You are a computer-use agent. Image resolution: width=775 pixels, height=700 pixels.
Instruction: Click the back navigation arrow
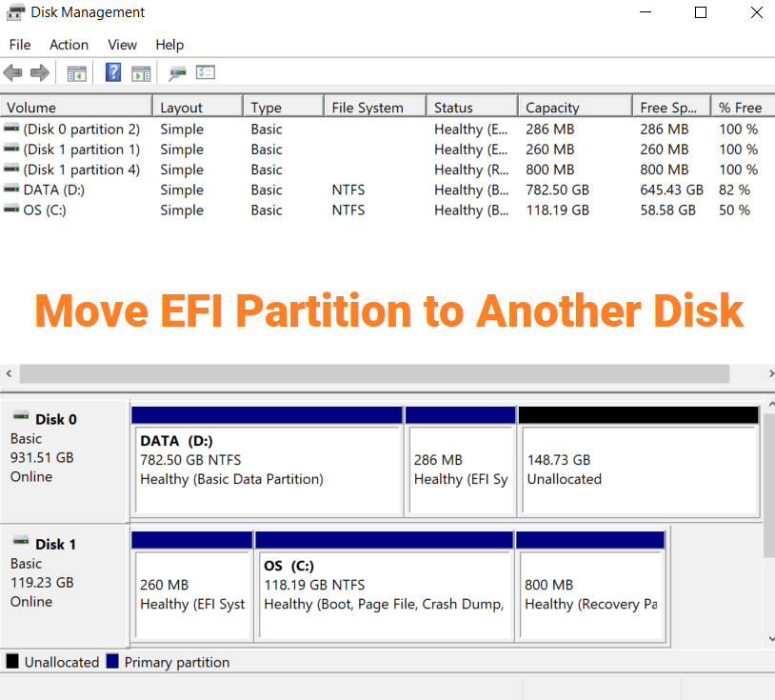point(13,72)
